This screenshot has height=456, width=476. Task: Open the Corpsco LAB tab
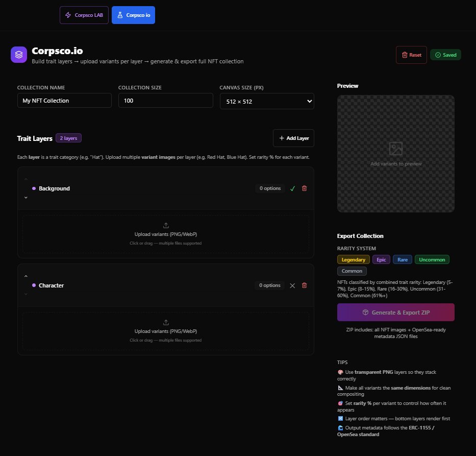click(84, 15)
